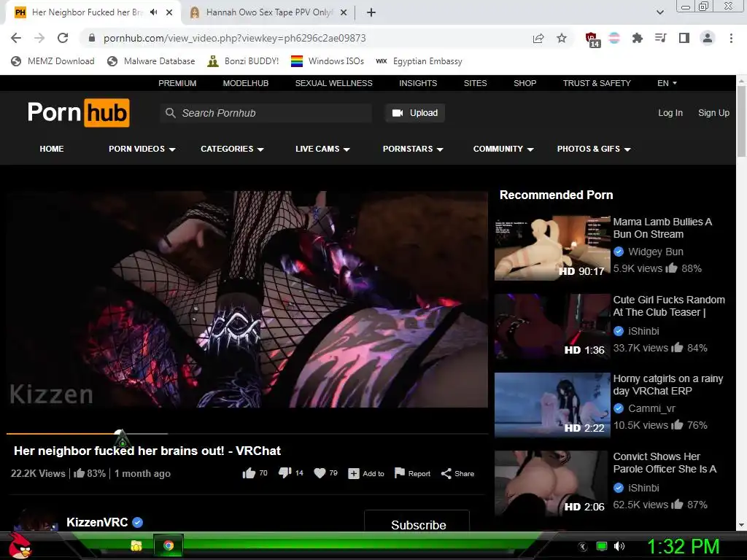Expand the EN language dropdown
The width and height of the screenshot is (747, 560).
click(x=667, y=83)
